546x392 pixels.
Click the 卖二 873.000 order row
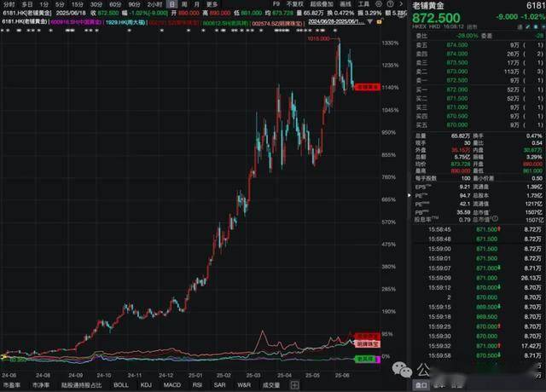click(x=479, y=72)
